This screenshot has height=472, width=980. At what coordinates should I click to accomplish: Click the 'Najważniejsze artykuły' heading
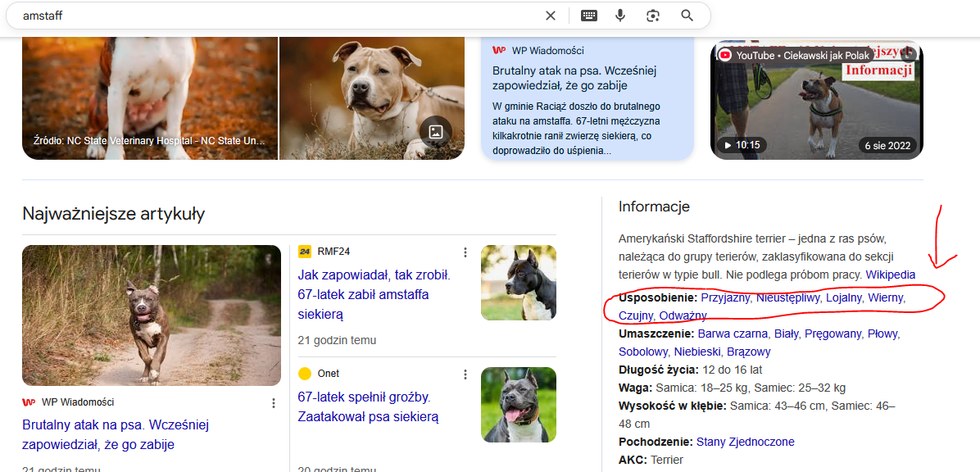[114, 214]
